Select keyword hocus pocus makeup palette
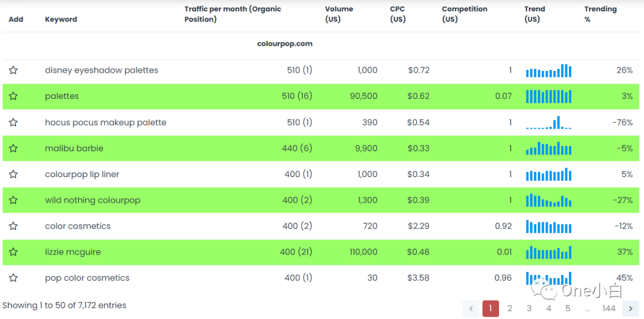This screenshot has width=644, height=319. (106, 122)
